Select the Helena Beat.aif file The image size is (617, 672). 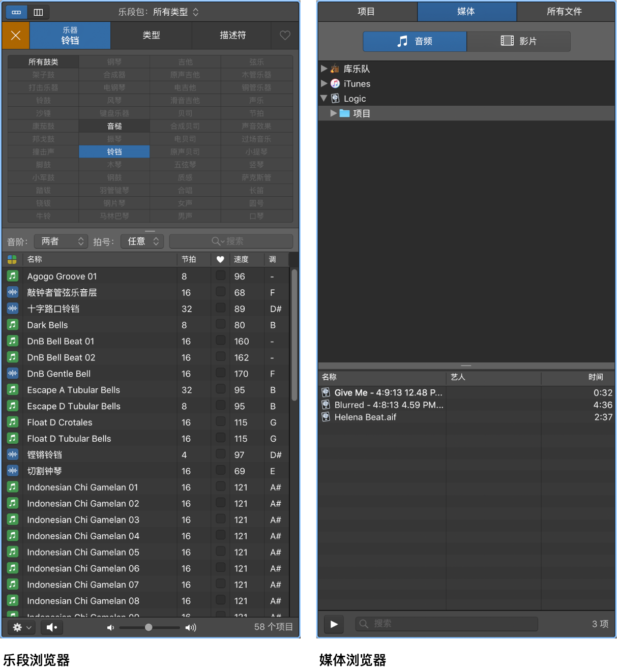tap(466, 417)
